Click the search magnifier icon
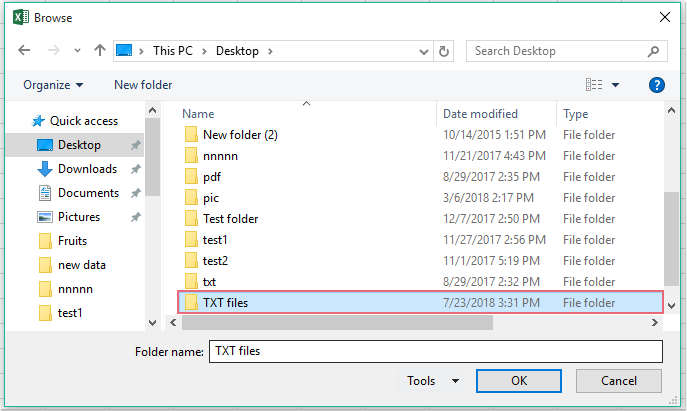This screenshot has width=687, height=411. 653,51
